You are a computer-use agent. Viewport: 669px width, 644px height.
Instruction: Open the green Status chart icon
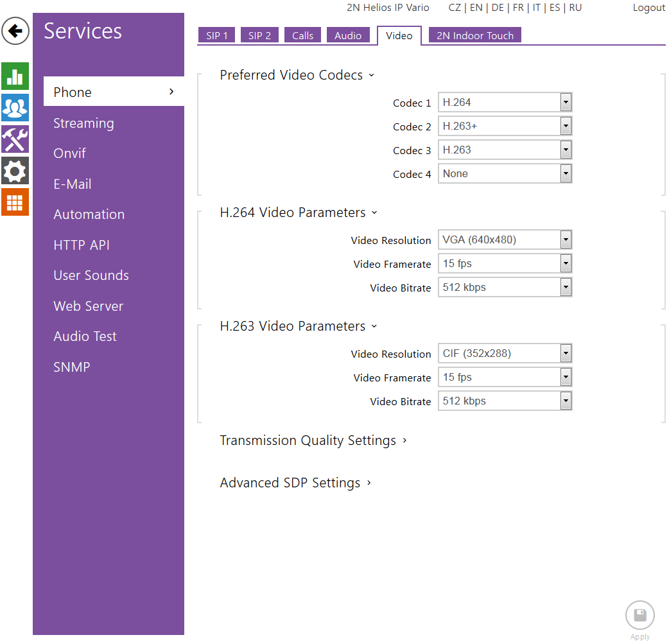pos(15,76)
